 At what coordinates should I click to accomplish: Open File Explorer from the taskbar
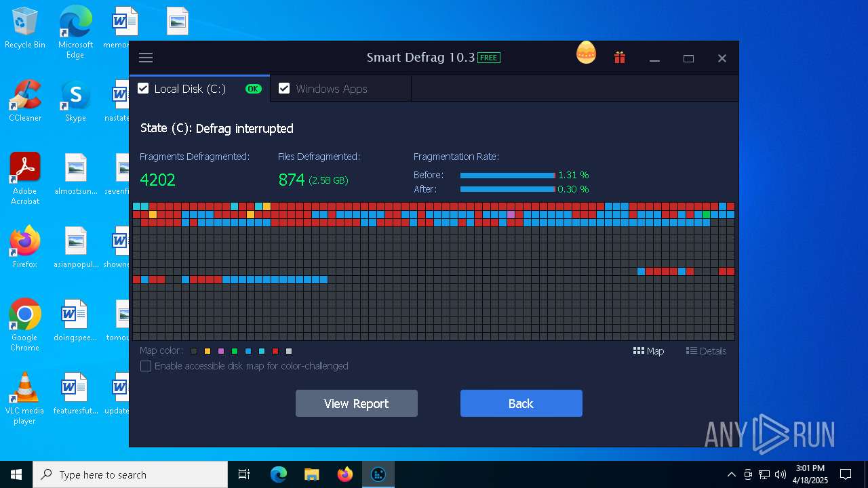click(x=311, y=474)
